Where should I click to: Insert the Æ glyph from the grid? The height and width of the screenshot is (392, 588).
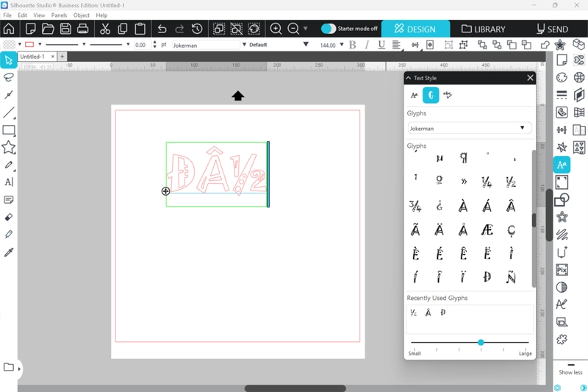coord(487,230)
